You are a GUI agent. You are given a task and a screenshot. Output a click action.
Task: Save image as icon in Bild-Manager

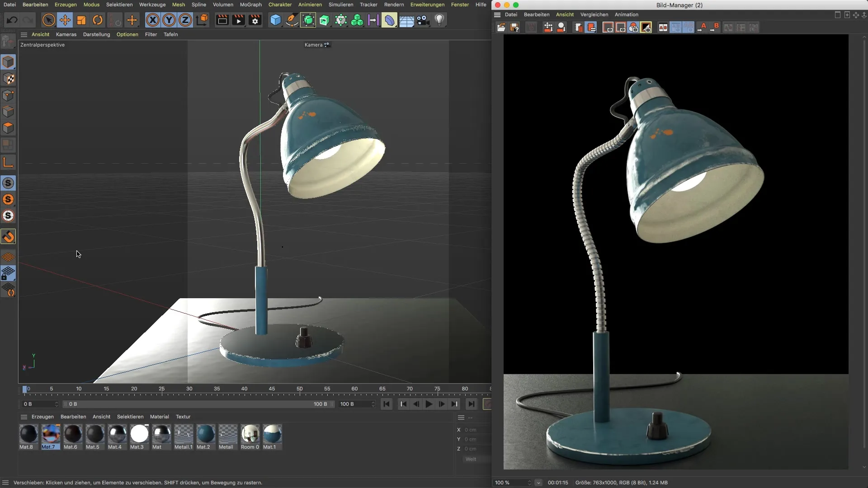pos(514,28)
